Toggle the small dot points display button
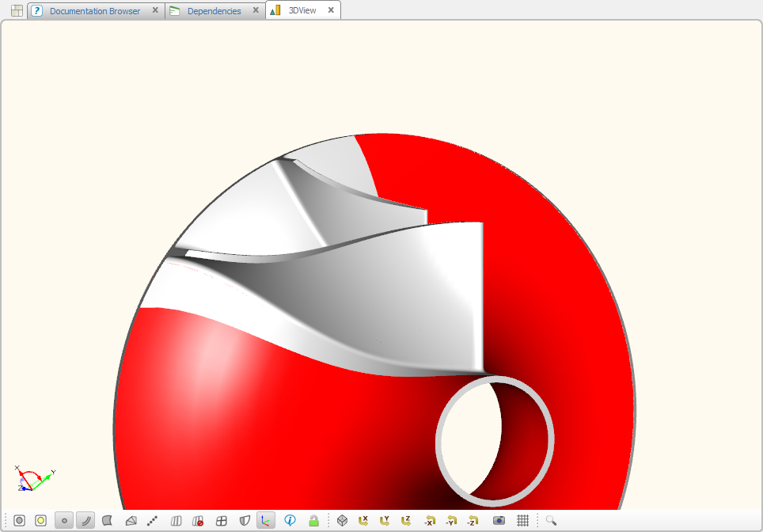763x532 pixels. (64, 520)
